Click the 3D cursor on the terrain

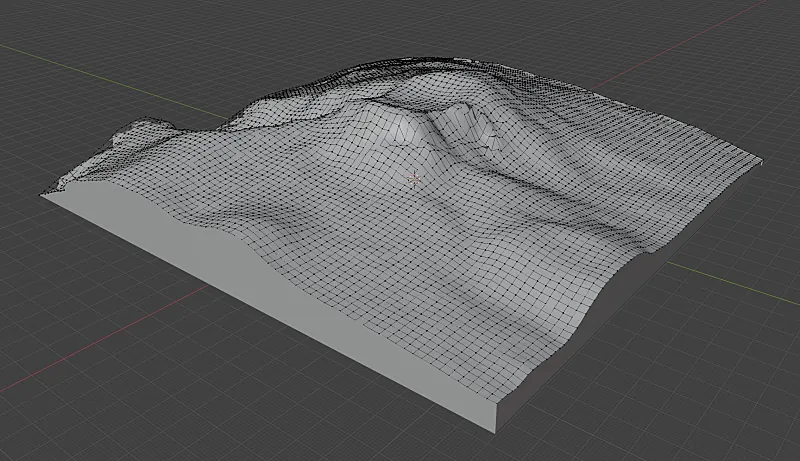click(x=414, y=178)
